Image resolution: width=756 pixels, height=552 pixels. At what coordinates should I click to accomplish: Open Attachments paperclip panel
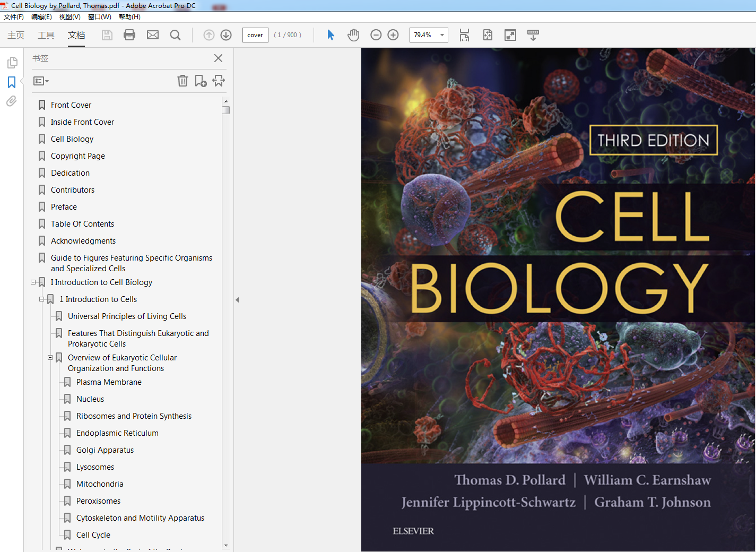click(12, 101)
